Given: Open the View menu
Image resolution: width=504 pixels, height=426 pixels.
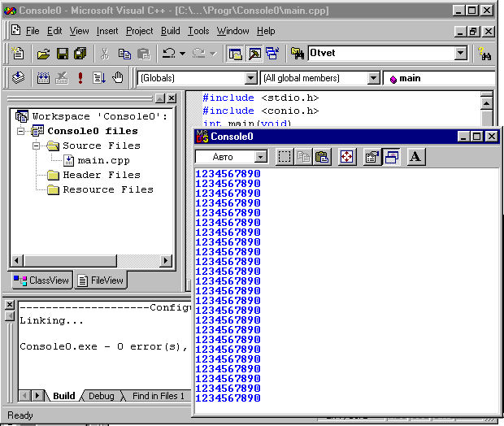Looking at the screenshot, I should pyautogui.click(x=79, y=31).
